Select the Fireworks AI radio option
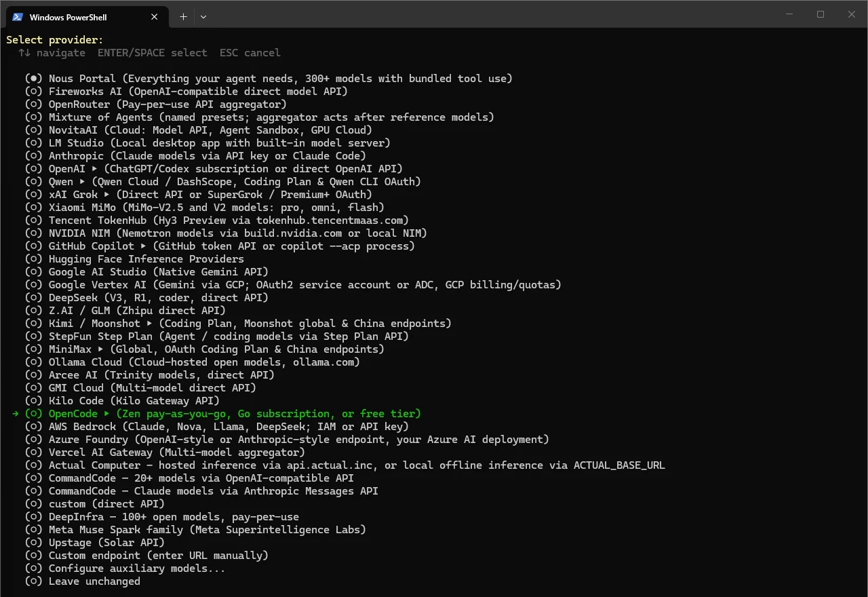868x597 pixels. click(34, 92)
